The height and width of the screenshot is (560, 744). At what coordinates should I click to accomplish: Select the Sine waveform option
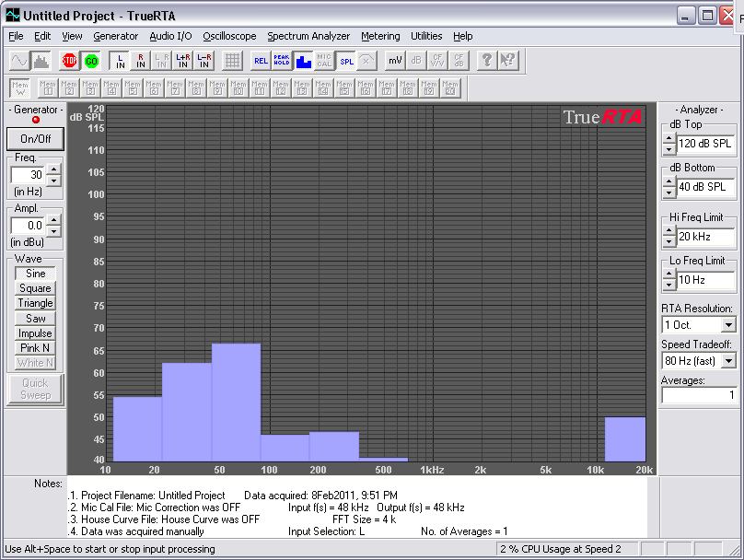click(36, 274)
